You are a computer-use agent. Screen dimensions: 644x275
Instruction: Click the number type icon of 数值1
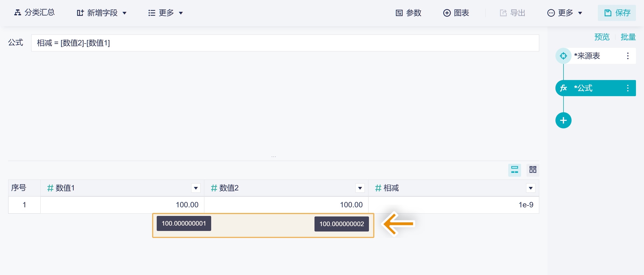coord(50,188)
